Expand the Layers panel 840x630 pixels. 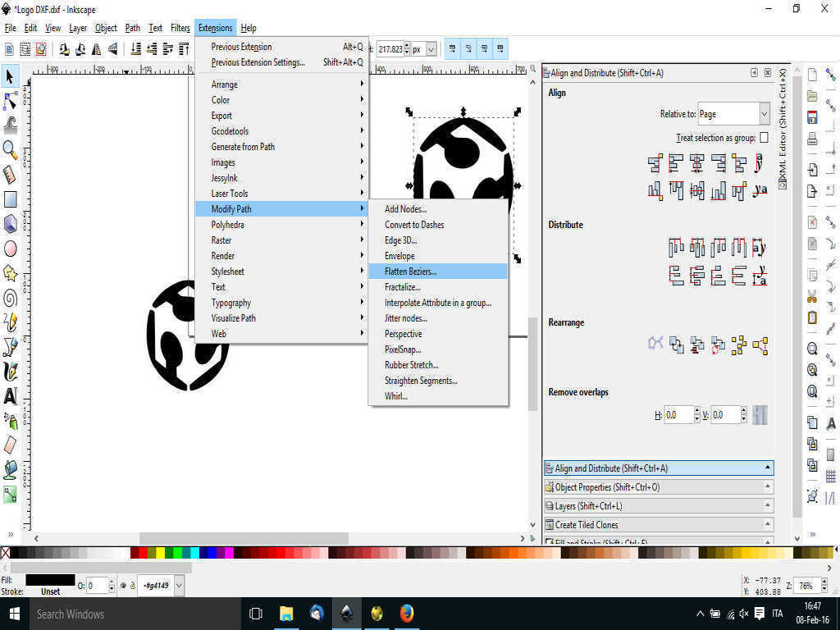point(659,505)
